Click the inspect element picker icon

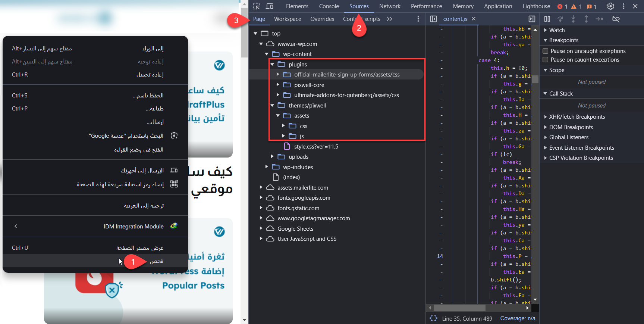click(x=256, y=6)
